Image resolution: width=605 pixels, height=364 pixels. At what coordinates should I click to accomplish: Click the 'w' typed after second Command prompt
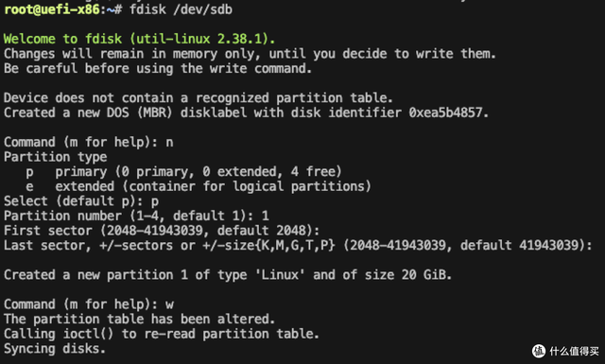[x=169, y=304]
